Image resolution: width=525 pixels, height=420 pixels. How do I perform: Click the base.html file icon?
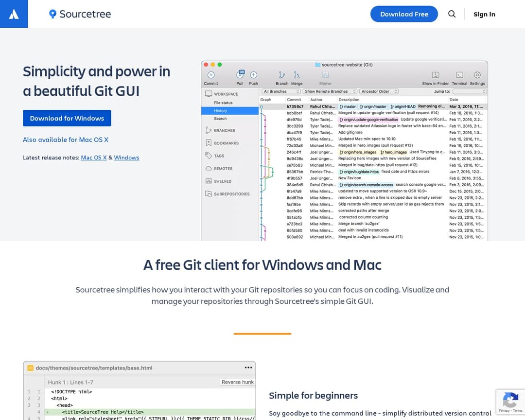coord(30,368)
